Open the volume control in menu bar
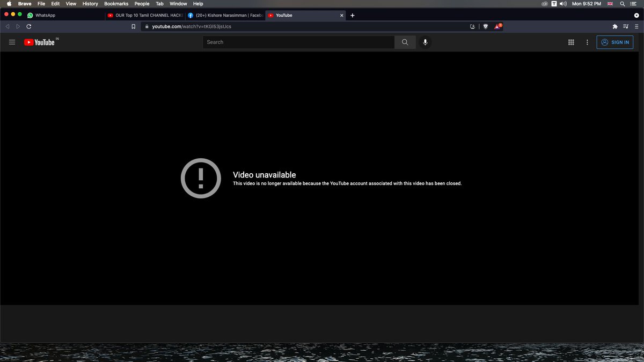644x362 pixels. click(x=563, y=4)
